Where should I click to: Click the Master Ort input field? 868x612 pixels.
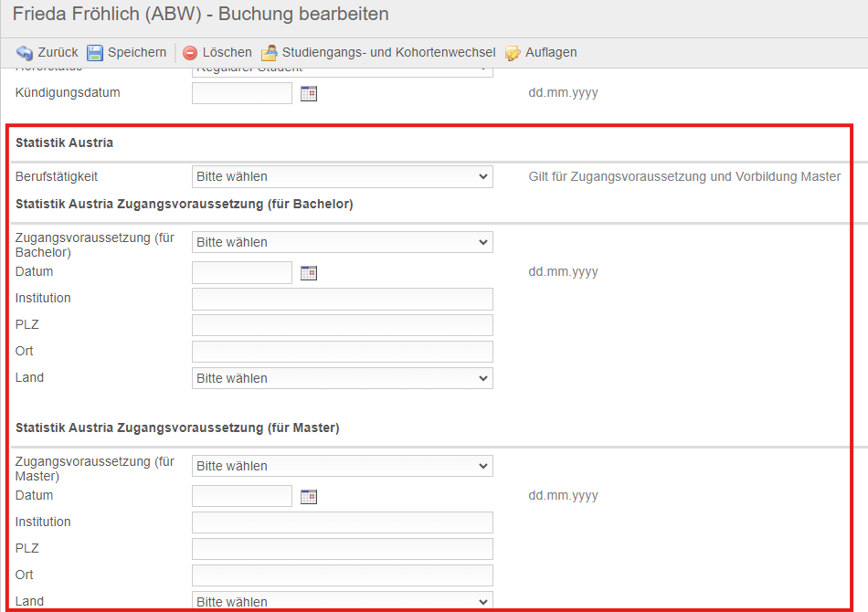342,575
